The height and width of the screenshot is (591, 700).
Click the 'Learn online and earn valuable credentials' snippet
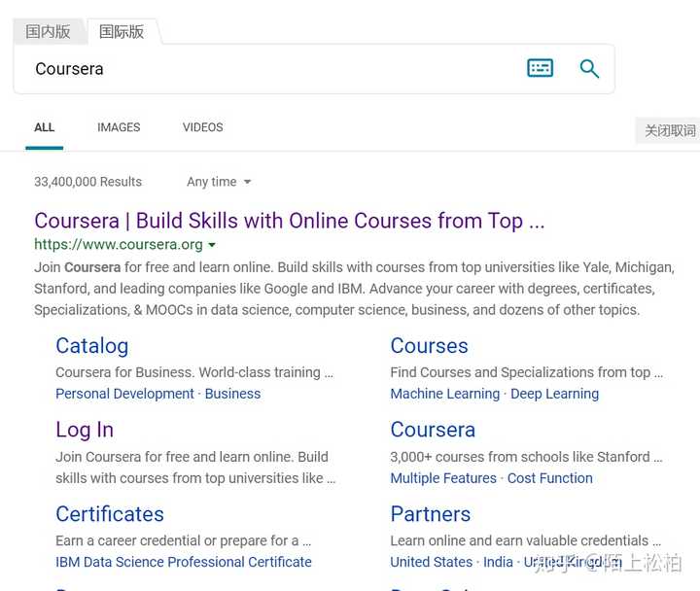tap(525, 540)
